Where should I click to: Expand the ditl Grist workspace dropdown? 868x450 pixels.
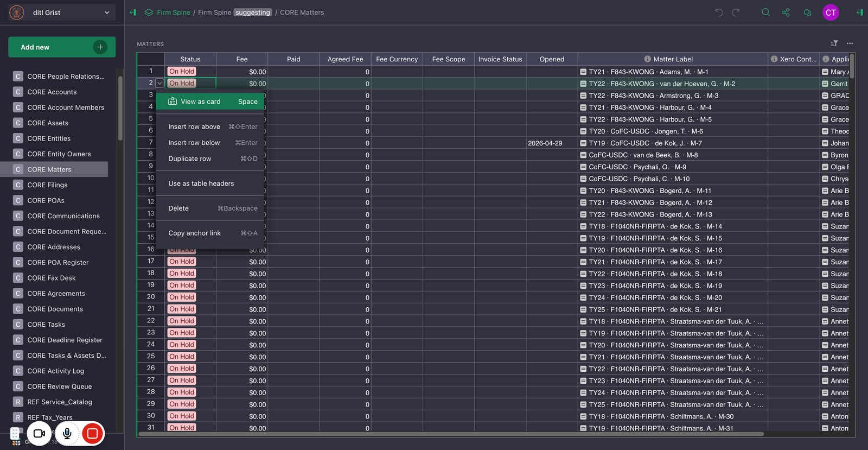tap(107, 12)
